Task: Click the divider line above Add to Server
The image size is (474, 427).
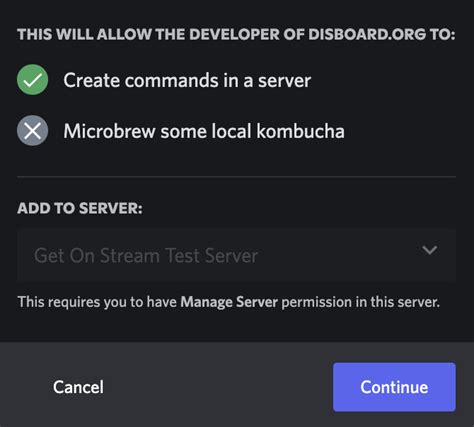Action: 236,177
